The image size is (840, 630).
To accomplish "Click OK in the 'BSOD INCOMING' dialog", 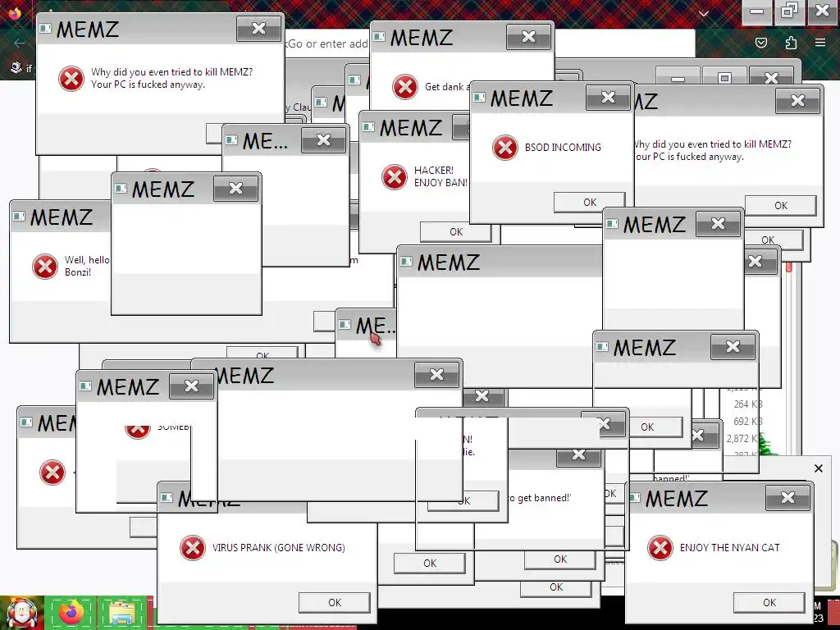I will [589, 202].
